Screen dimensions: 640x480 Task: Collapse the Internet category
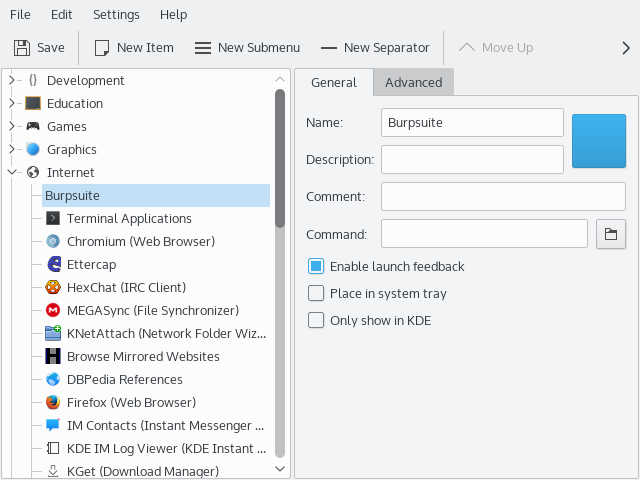tap(13, 172)
